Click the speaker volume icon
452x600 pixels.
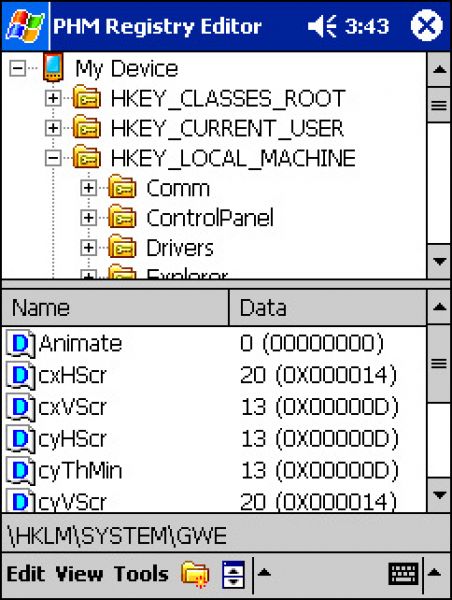pos(321,26)
